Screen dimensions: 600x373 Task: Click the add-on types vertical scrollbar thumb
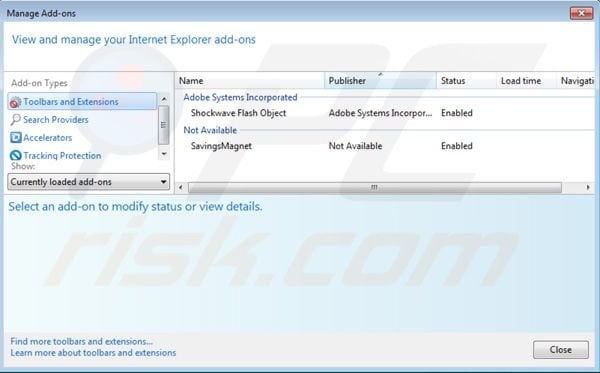tap(164, 125)
